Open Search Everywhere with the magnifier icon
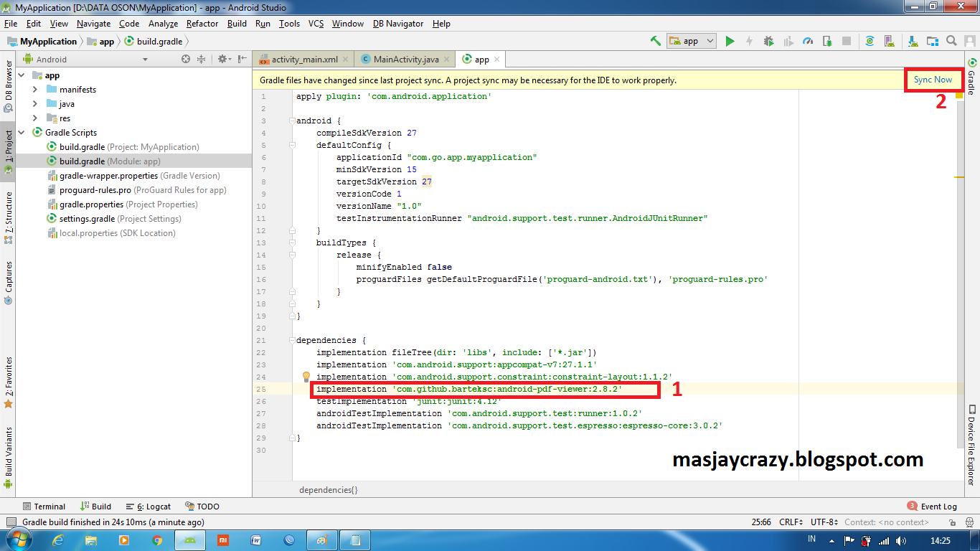This screenshot has width=980, height=551. 951,41
